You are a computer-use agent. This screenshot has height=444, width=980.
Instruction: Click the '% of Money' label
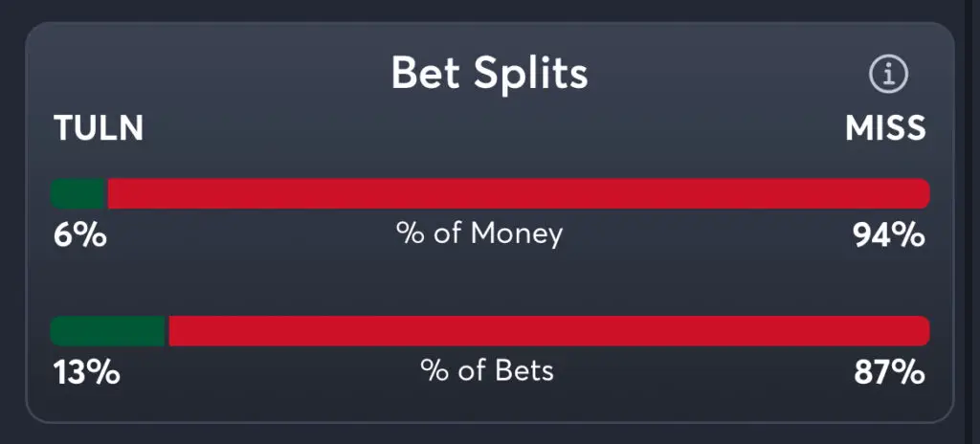[x=479, y=233]
